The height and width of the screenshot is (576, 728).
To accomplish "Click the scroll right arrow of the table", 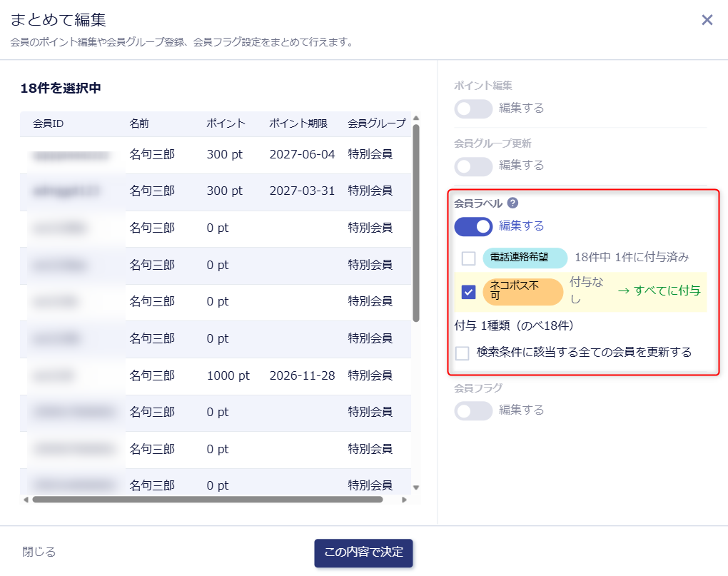I will (x=404, y=500).
